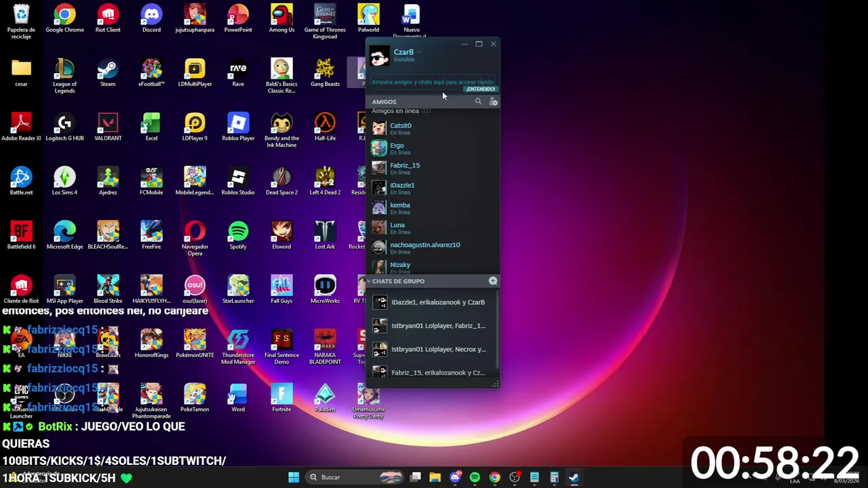Open Steam from taskbar
This screenshot has height=488, width=868.
(574, 477)
